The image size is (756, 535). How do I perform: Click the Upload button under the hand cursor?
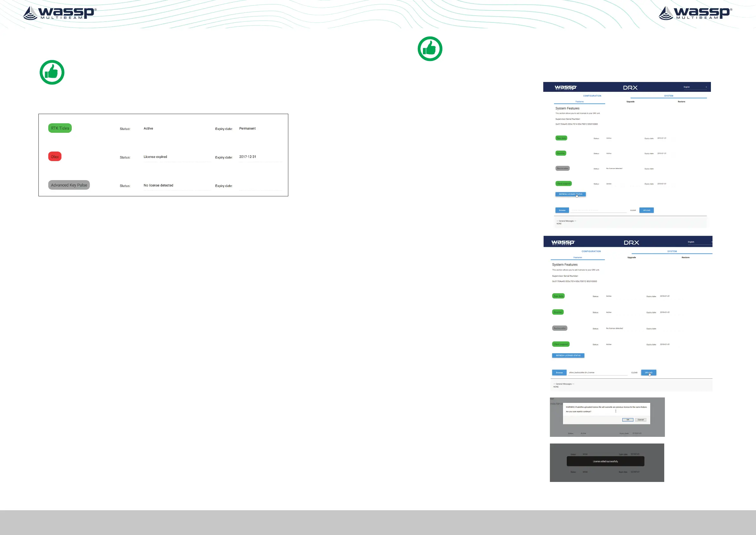[x=648, y=373]
